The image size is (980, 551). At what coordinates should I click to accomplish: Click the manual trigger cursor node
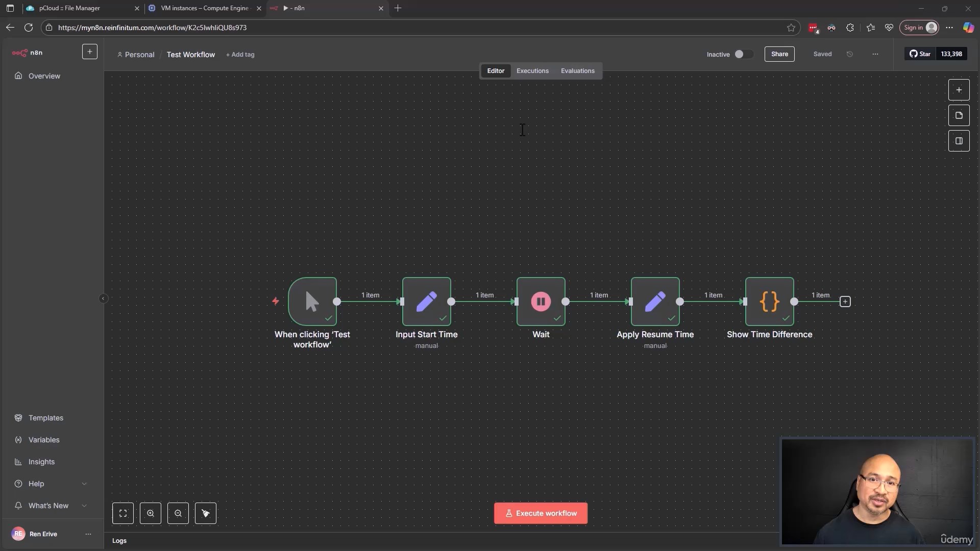[x=312, y=302]
